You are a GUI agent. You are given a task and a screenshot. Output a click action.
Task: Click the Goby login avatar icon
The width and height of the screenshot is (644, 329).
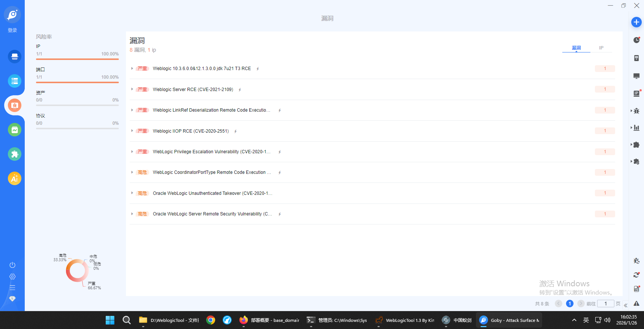[12, 15]
